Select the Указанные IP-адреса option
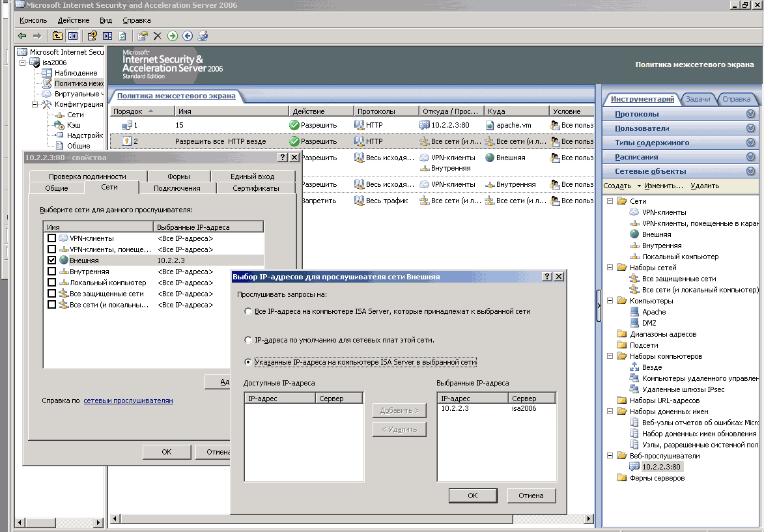This screenshot has height=532, width=764. 248,362
